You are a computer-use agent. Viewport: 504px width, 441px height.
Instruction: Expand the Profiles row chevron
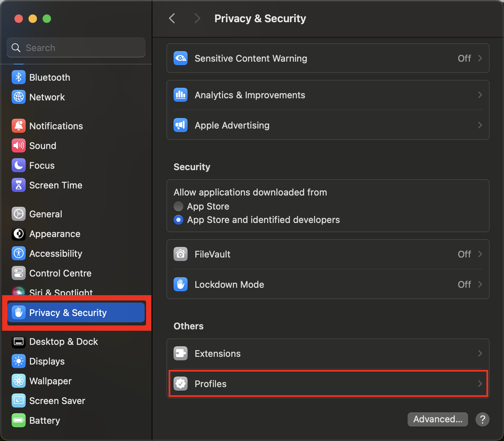point(480,384)
